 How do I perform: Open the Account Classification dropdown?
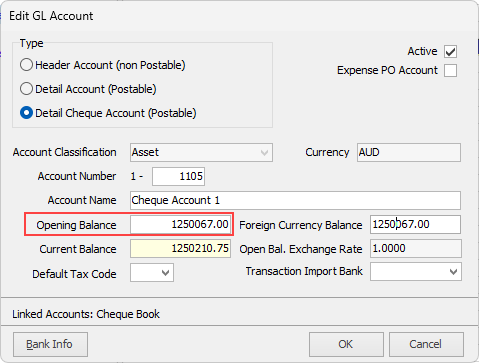201,153
